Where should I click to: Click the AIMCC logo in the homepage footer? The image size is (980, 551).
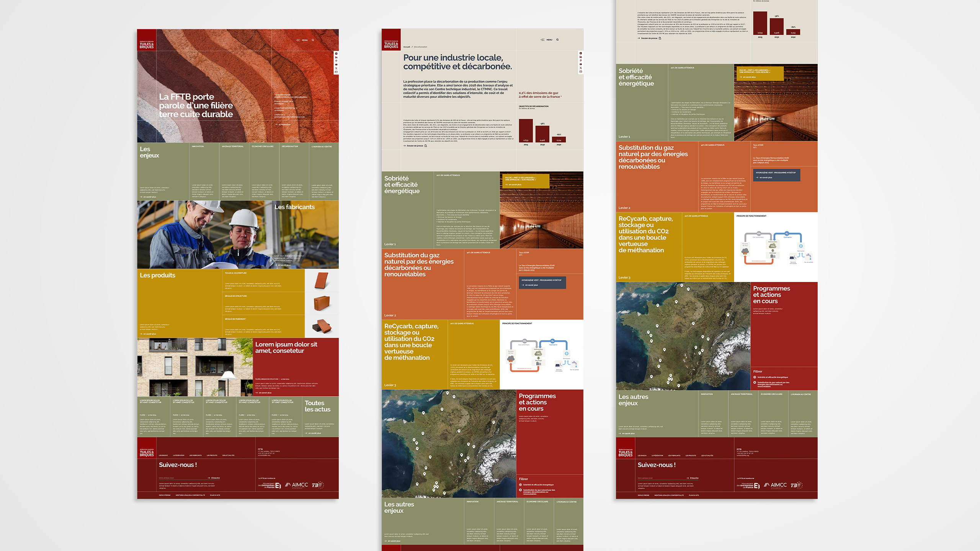click(297, 485)
